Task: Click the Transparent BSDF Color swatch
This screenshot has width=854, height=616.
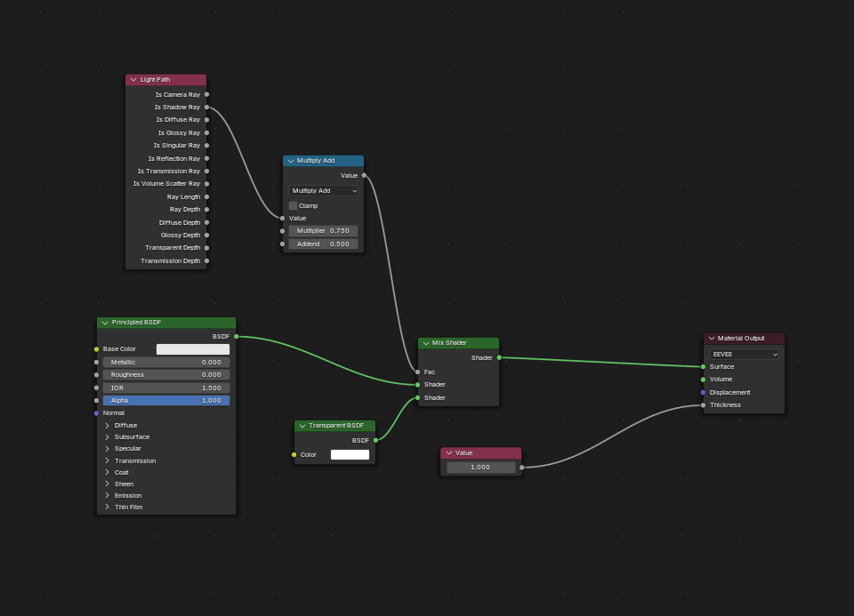Action: pos(350,455)
